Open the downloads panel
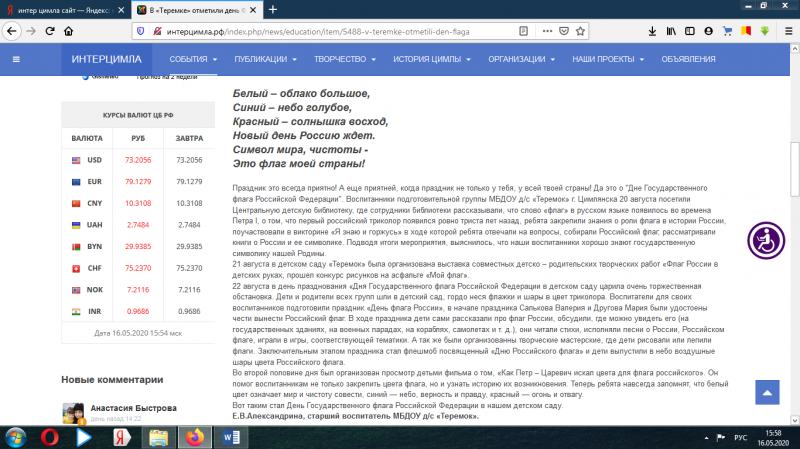Viewport: 800px width, 449px height. [x=652, y=32]
